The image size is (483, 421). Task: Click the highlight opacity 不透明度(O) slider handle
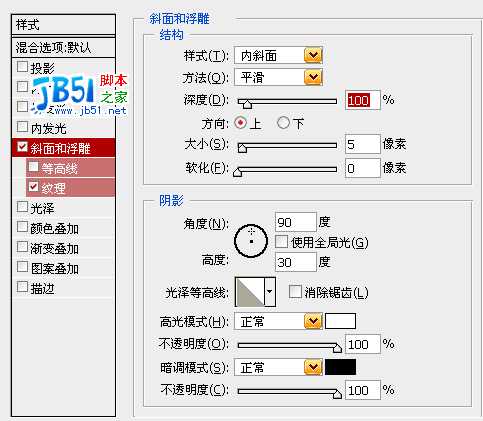pyautogui.click(x=337, y=348)
